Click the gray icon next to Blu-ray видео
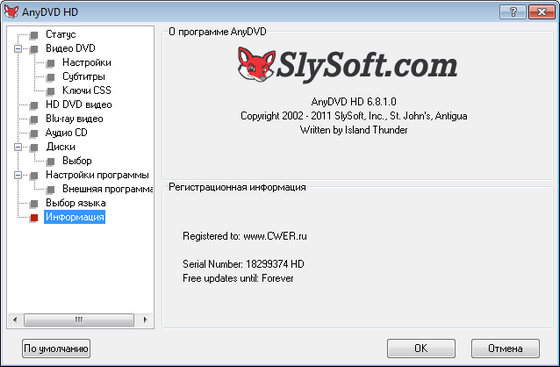The height and width of the screenshot is (367, 560). click(x=34, y=119)
